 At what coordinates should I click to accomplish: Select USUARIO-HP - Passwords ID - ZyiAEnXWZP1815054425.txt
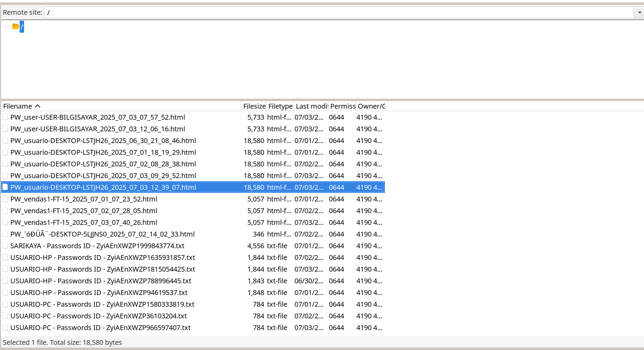(103, 269)
